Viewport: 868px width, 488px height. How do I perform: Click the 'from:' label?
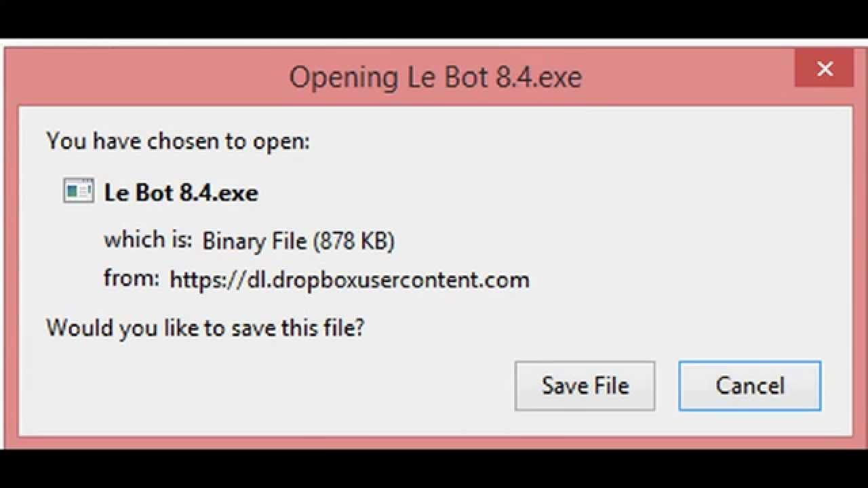pos(132,278)
